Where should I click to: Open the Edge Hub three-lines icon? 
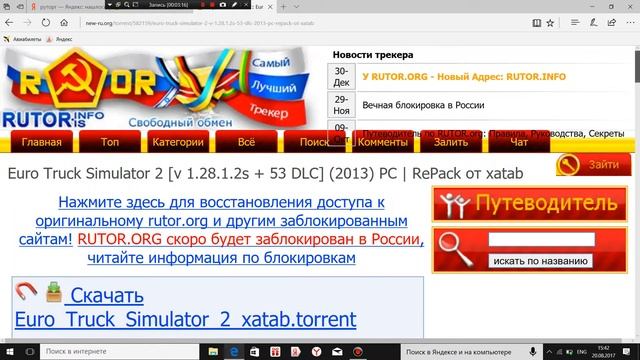tap(575, 23)
